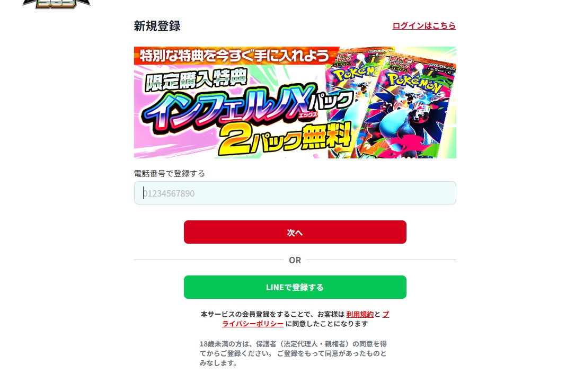The height and width of the screenshot is (392, 575).
Task: Open the プライバシーポリシー privacy policy link
Action: click(x=305, y=319)
